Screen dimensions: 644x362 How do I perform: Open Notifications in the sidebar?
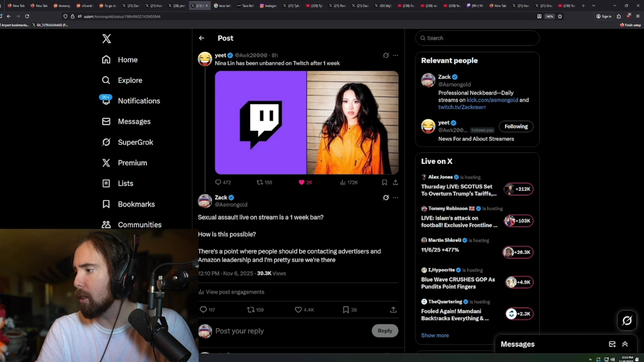point(139,101)
